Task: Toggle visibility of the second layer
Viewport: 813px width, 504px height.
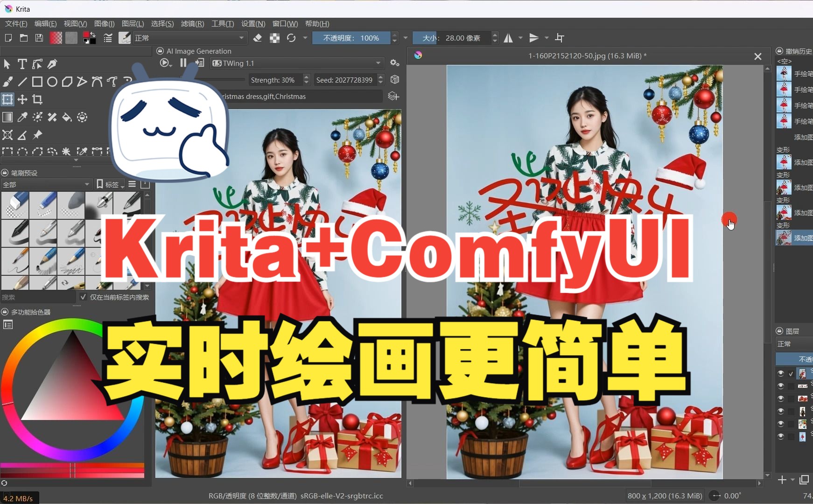Action: (x=781, y=386)
